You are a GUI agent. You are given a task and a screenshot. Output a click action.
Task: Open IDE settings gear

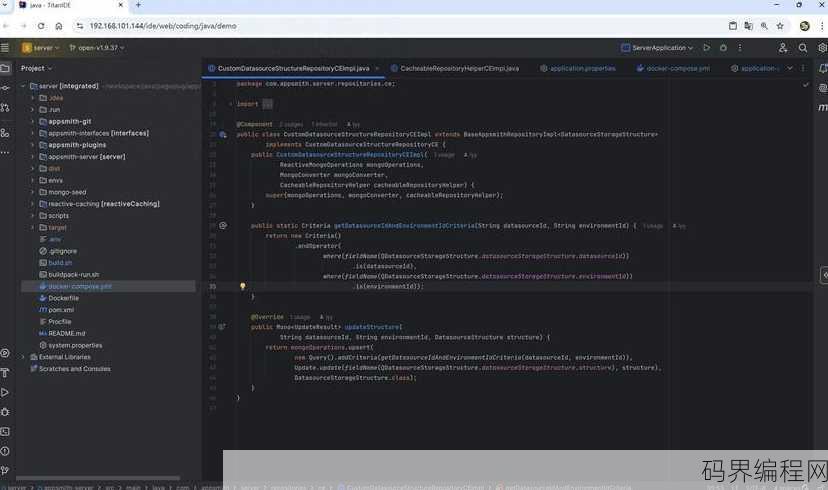tap(823, 48)
